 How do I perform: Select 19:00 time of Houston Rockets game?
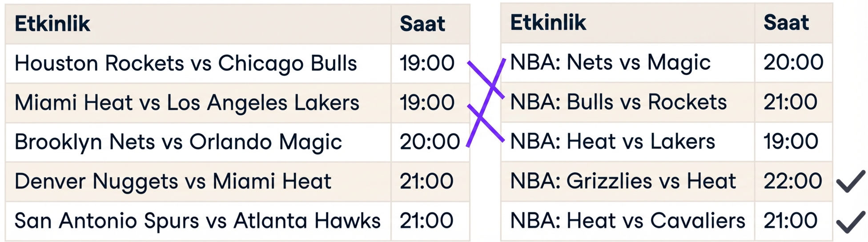427,63
